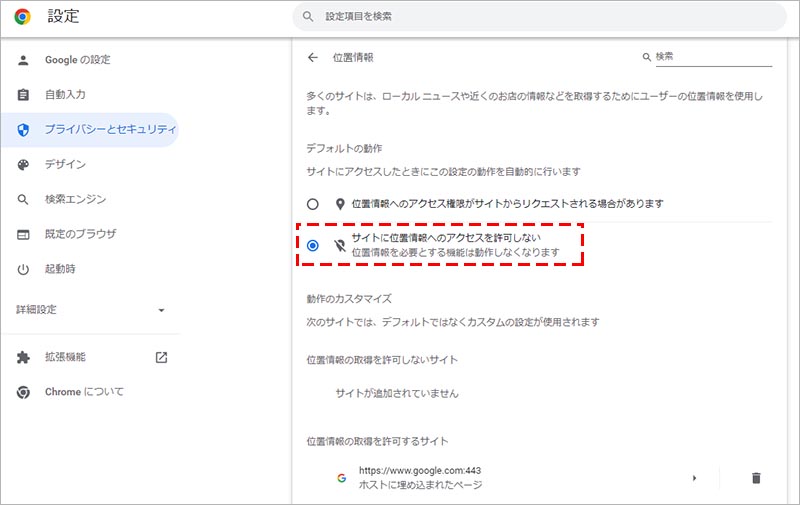Viewport: 800px width, 505px height.
Task: Open the 拡張機能 link
Action: tap(65, 357)
